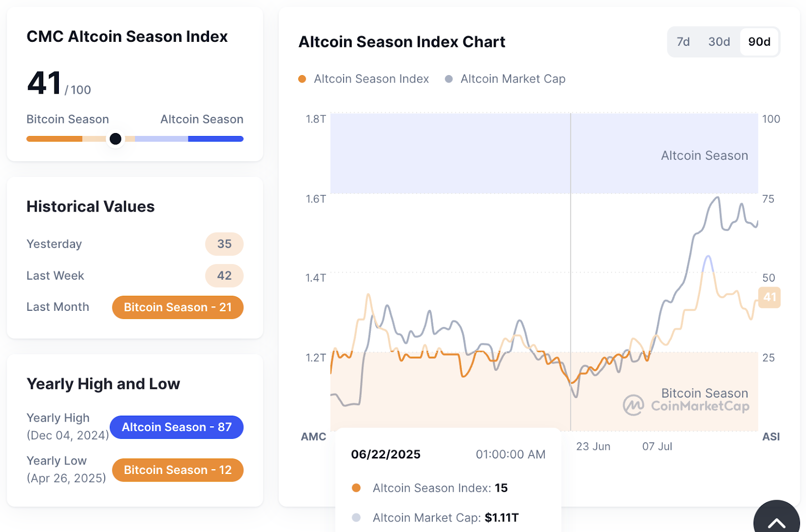Click the 07 Jul date on chart axis
This screenshot has height=532, width=806.
(657, 446)
